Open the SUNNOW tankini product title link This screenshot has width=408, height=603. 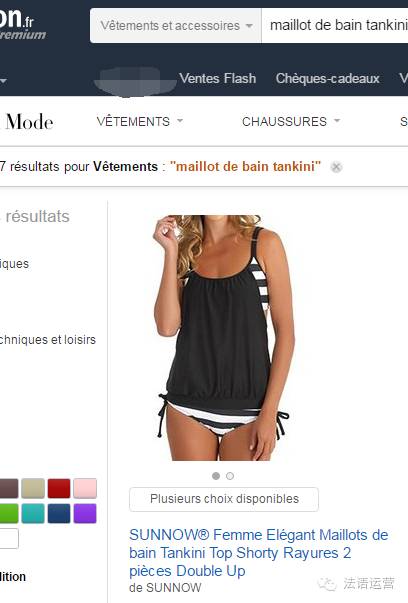258,553
